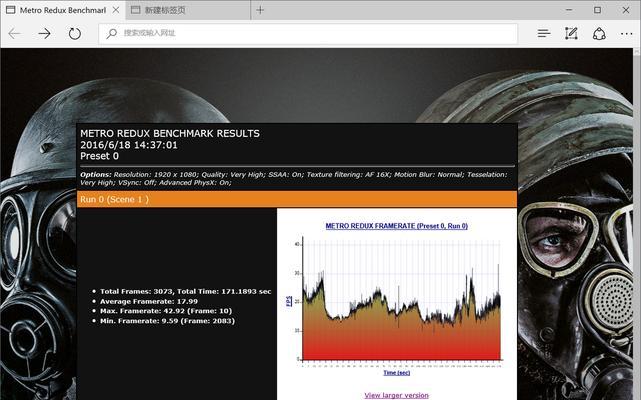Click the Time (sec) axis label
This screenshot has height=400, width=641.
[x=397, y=373]
